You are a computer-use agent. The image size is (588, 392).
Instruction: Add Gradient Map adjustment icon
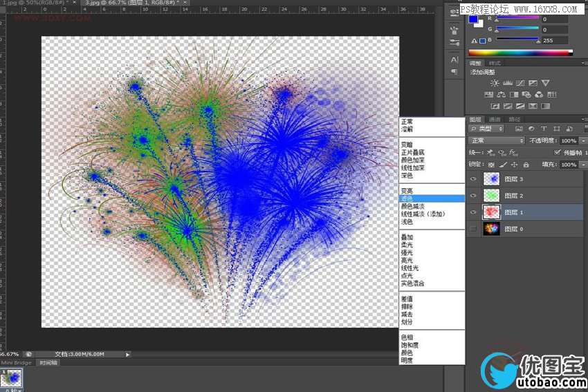pyautogui.click(x=546, y=106)
